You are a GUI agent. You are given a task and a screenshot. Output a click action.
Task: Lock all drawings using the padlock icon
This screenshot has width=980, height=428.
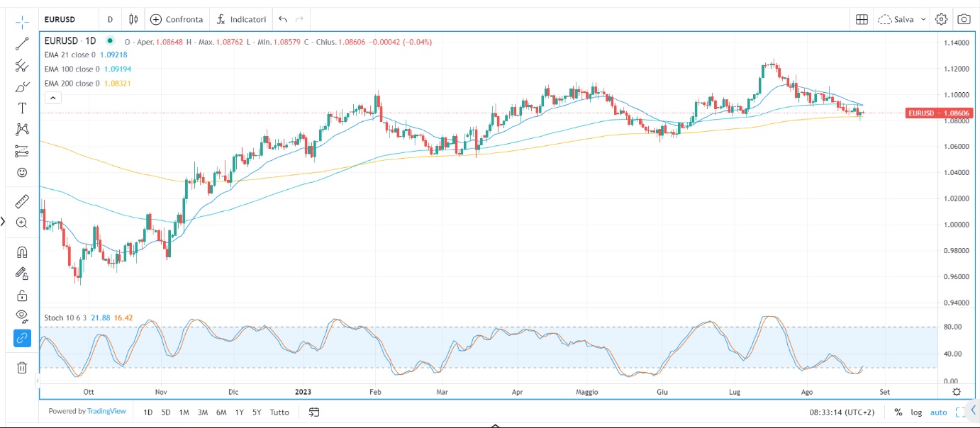click(21, 293)
